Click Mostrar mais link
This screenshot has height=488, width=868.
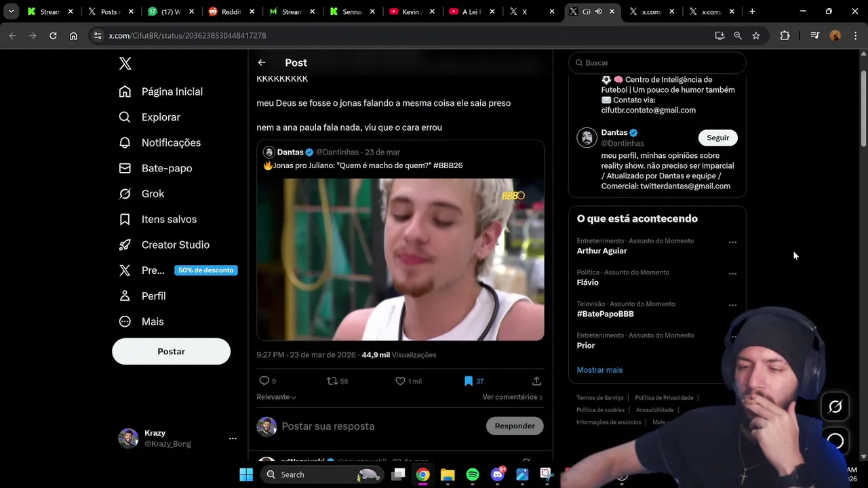[x=599, y=370]
